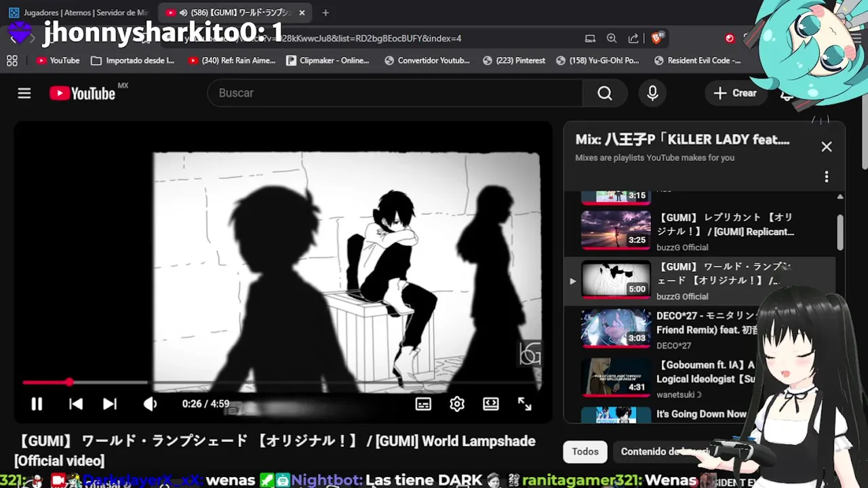Skip to the next video in player
This screenshot has width=868, height=488.
pos(109,404)
